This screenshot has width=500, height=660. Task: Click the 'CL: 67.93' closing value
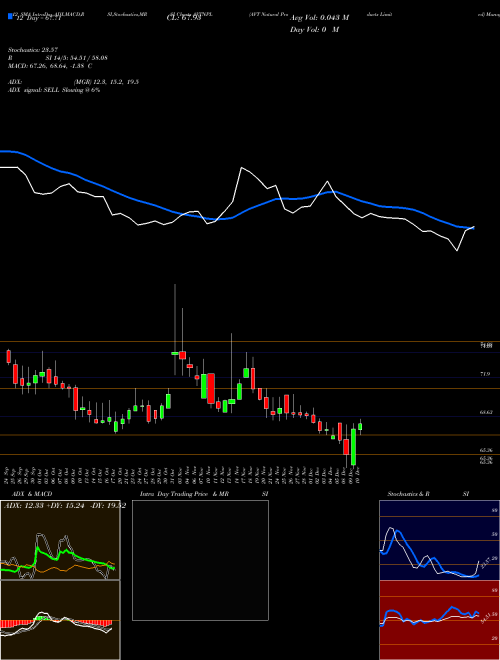pyautogui.click(x=184, y=18)
